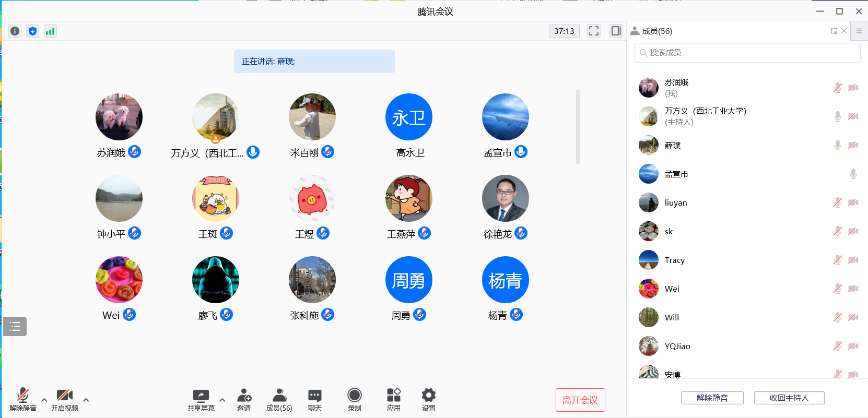The image size is (868, 418).
Task: Click the 离开会议 leave meeting button
Action: pyautogui.click(x=580, y=400)
